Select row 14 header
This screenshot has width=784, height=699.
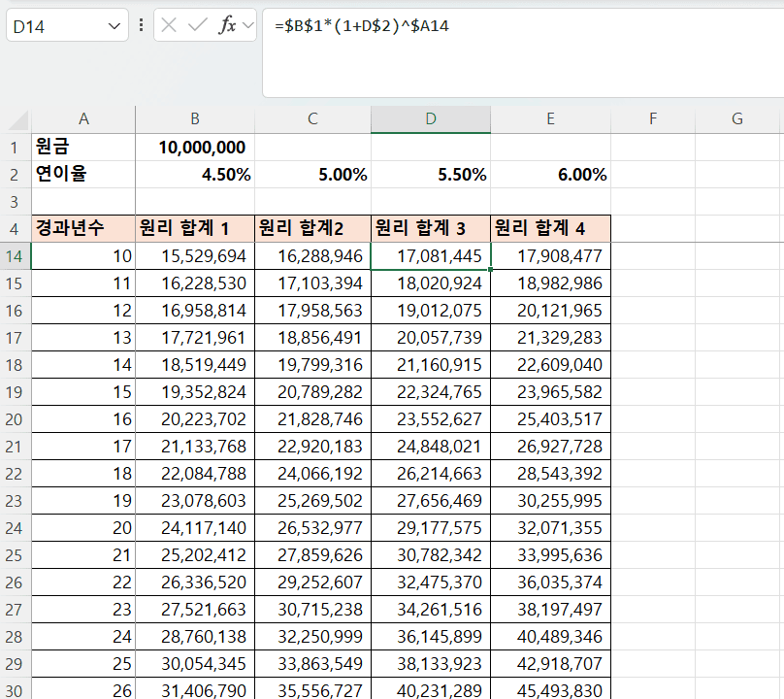tap(15, 256)
